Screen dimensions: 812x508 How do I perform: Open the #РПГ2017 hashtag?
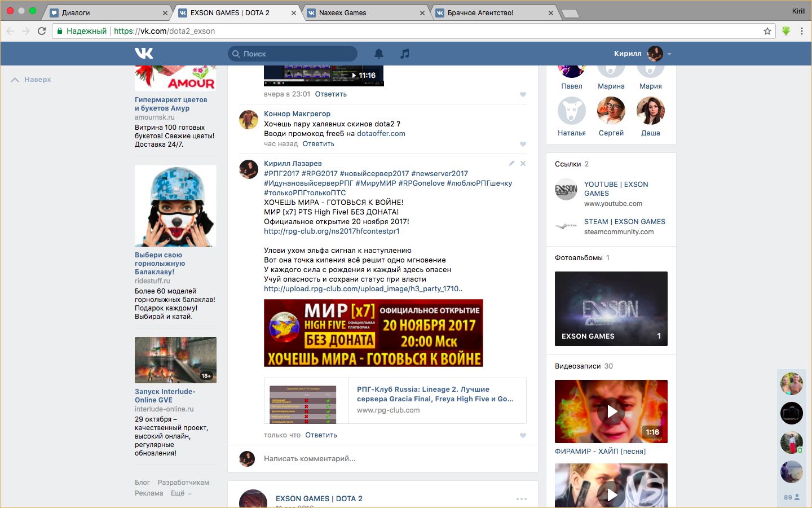click(281, 174)
